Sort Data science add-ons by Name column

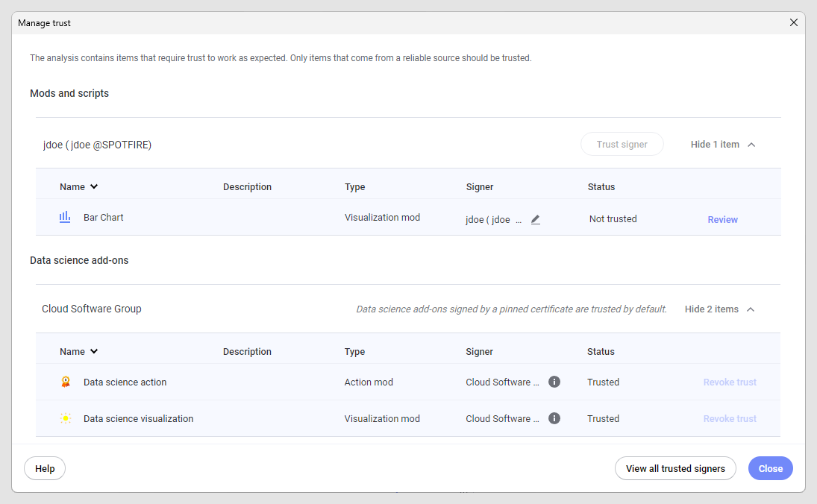pos(78,352)
